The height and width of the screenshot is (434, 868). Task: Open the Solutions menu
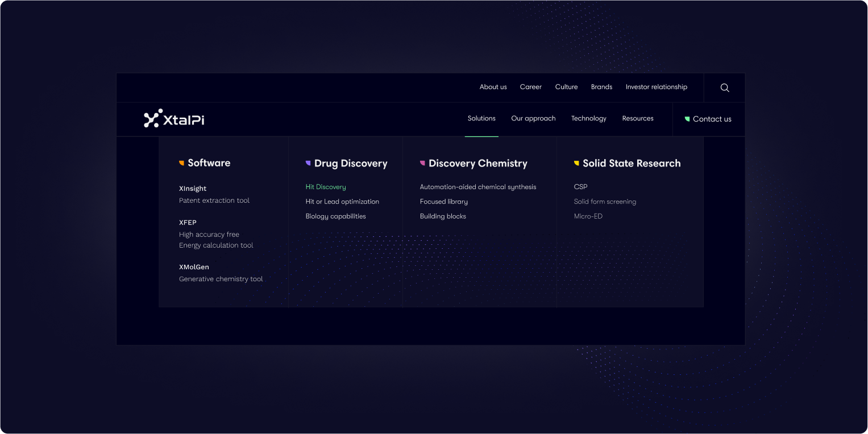pyautogui.click(x=481, y=118)
